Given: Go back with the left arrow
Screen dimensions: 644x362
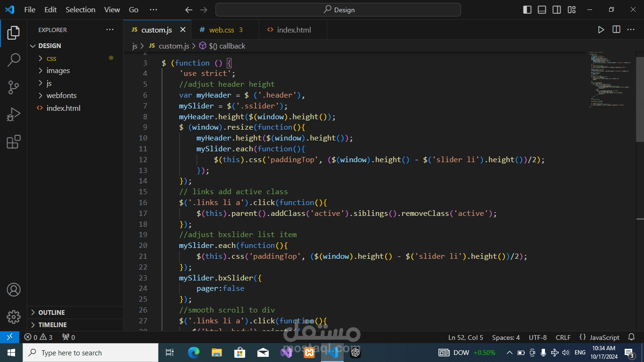Looking at the screenshot, I should click(x=189, y=9).
